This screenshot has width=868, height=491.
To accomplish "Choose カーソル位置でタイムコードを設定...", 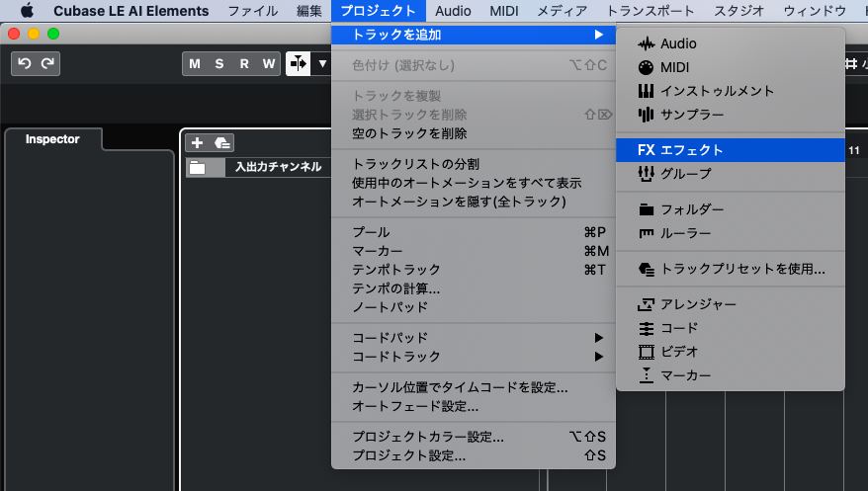I will [474, 387].
